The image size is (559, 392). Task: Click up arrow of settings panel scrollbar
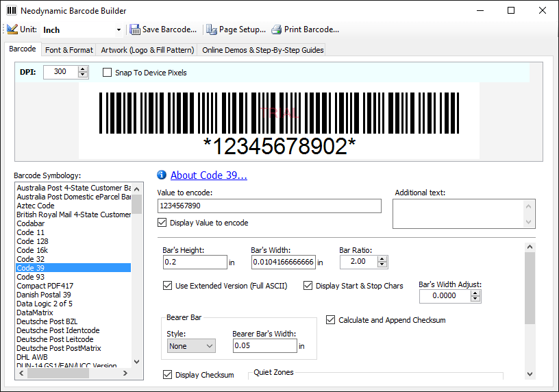tap(530, 247)
